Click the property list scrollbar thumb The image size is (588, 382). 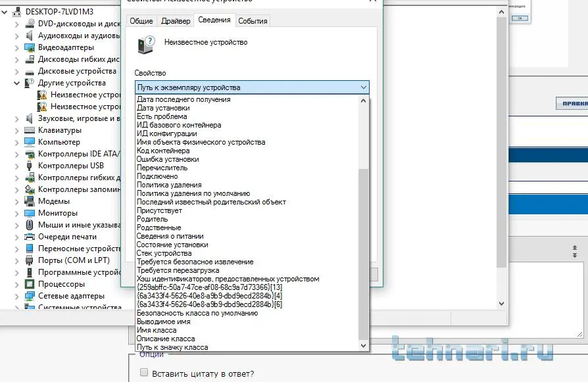[x=363, y=254]
